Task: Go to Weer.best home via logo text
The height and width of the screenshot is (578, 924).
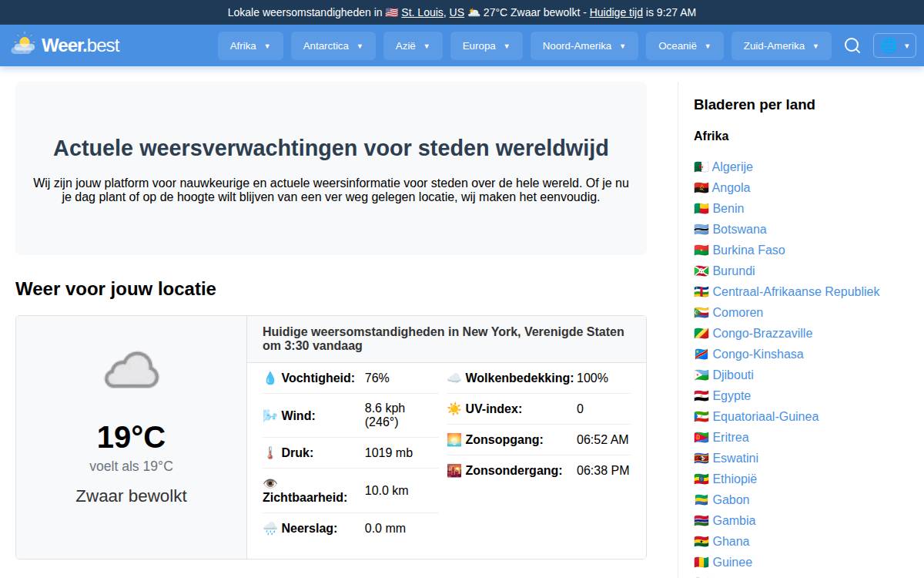Action: point(81,45)
